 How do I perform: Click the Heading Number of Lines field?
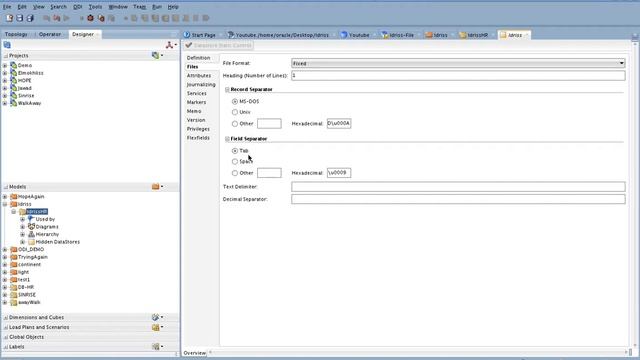(x=458, y=76)
